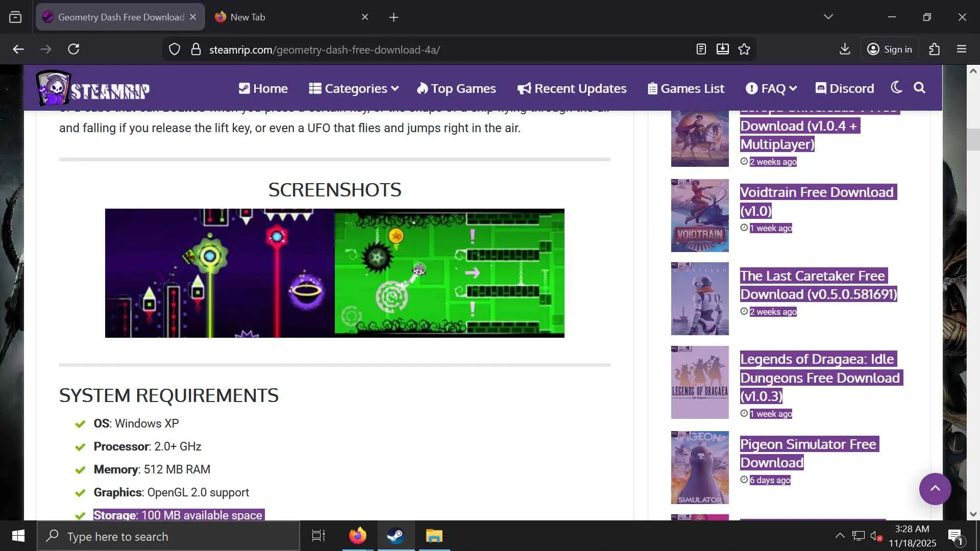
Task: Click the scroll-to-top round button
Action: pyautogui.click(x=935, y=489)
